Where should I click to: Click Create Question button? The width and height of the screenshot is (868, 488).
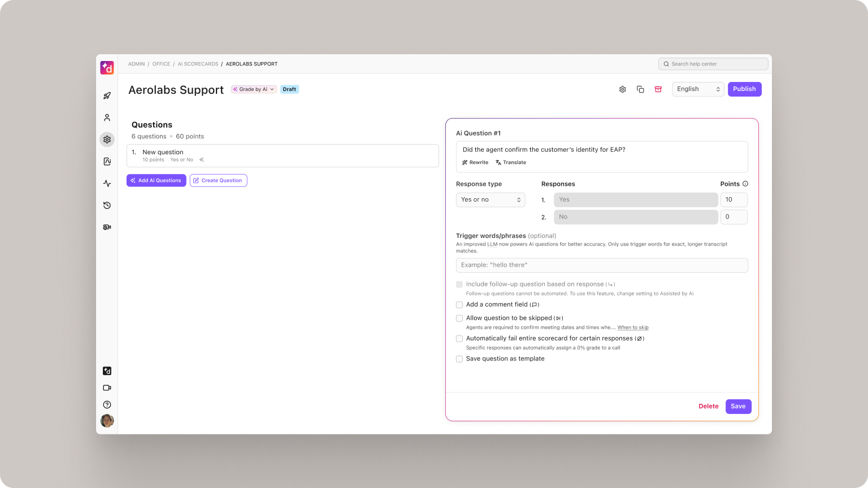click(x=218, y=181)
